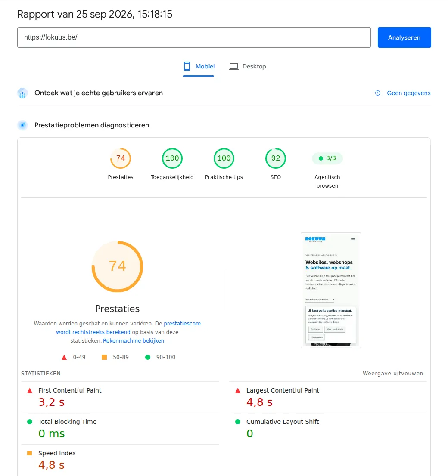Switch to the Mobiel tab
The width and height of the screenshot is (448, 476).
pos(199,66)
